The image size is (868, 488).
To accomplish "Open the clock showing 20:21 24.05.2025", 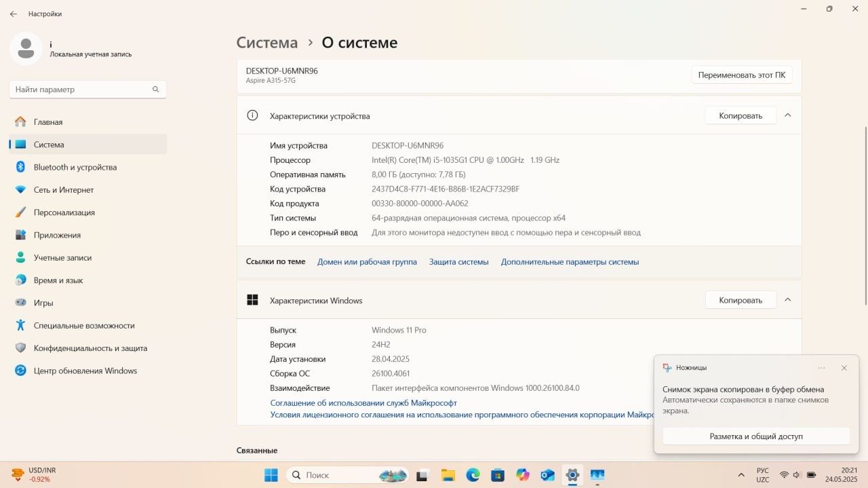I will [842, 475].
